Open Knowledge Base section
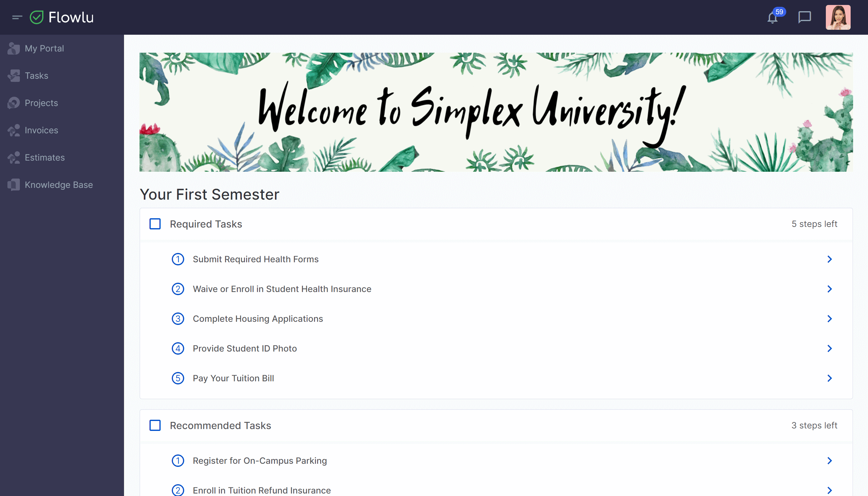Image resolution: width=868 pixels, height=496 pixels. coord(58,184)
